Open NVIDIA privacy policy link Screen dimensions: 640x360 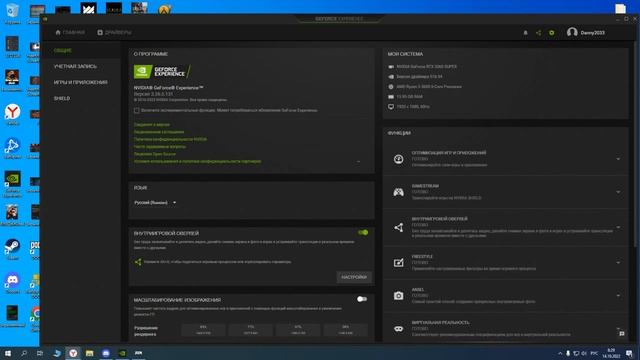tap(170, 139)
